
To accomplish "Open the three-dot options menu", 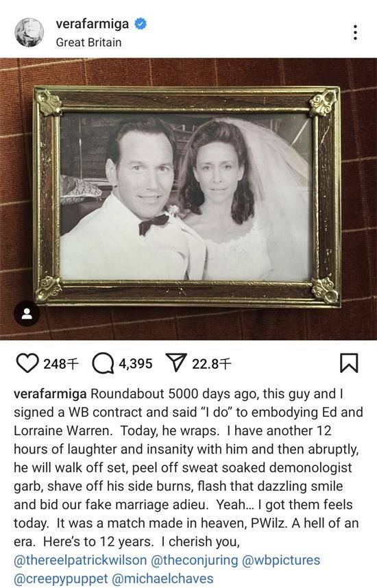I will click(355, 33).
